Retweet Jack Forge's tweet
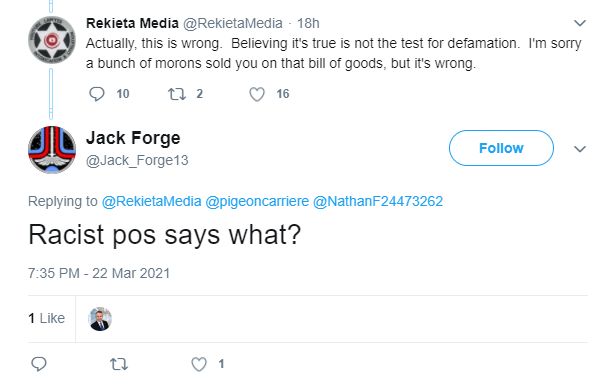This screenshot has width=610, height=384. click(x=119, y=364)
